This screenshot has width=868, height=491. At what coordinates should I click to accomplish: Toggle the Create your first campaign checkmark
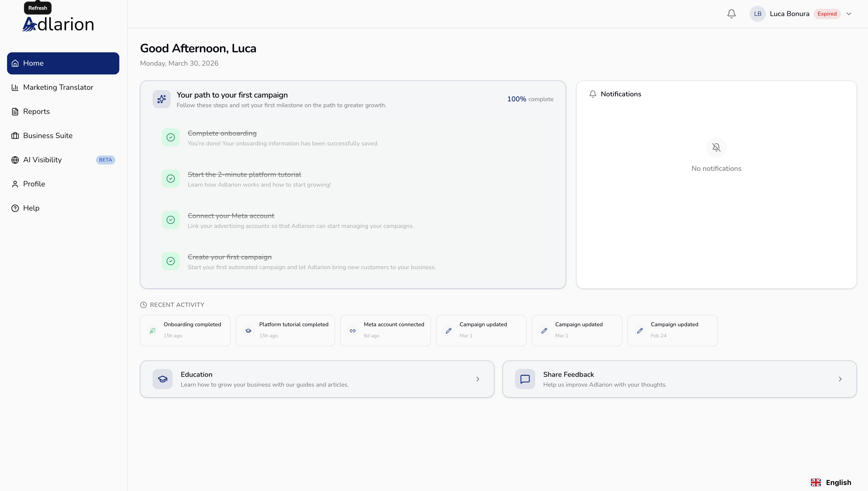[x=170, y=261]
